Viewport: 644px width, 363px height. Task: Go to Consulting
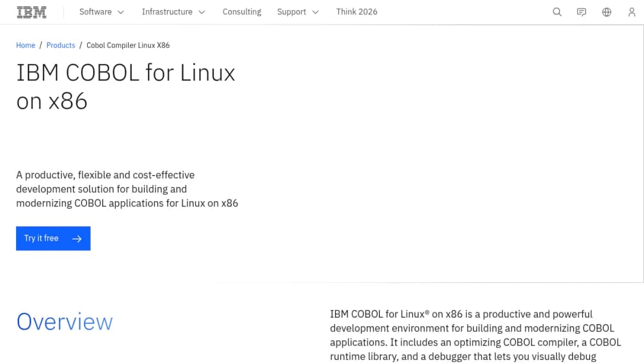click(x=242, y=12)
